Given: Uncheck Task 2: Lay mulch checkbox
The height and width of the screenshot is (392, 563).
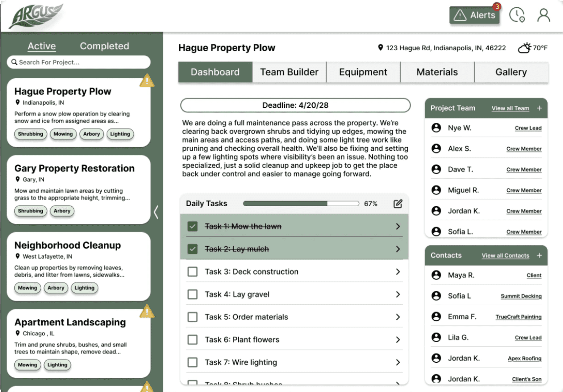Looking at the screenshot, I should coord(193,249).
